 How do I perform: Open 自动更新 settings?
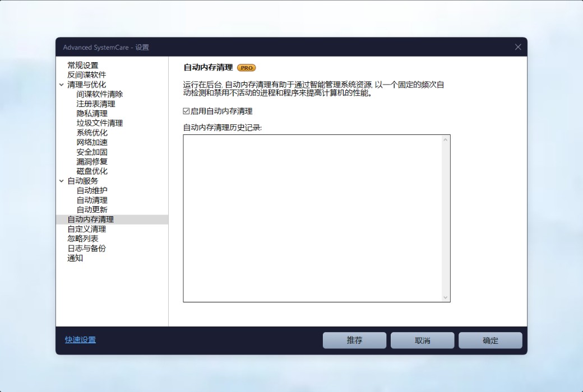92,210
